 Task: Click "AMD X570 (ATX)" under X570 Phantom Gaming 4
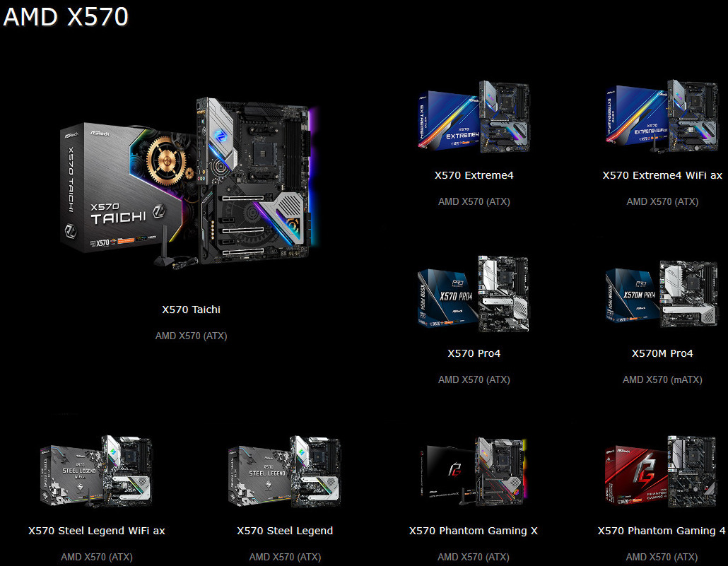(662, 557)
